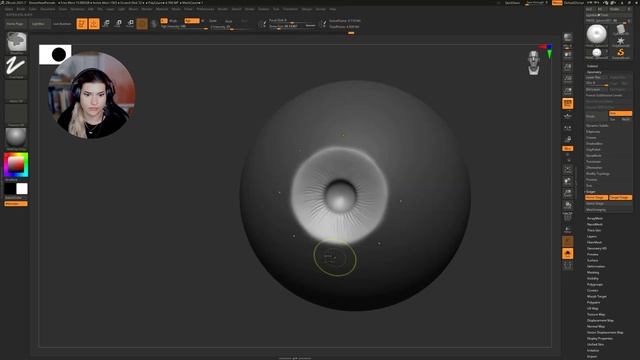
Task: Expand the Display Properties subpalette
Action: point(600,338)
